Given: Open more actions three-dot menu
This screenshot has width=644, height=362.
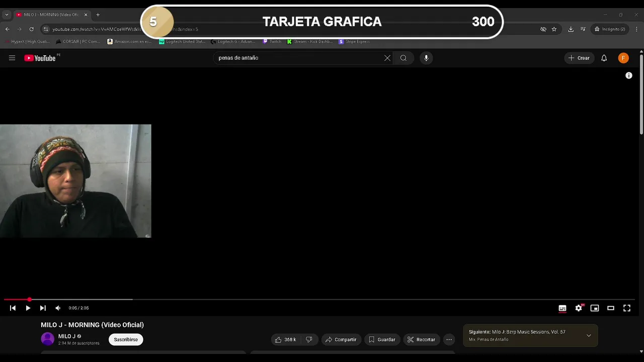Looking at the screenshot, I should pyautogui.click(x=449, y=340).
